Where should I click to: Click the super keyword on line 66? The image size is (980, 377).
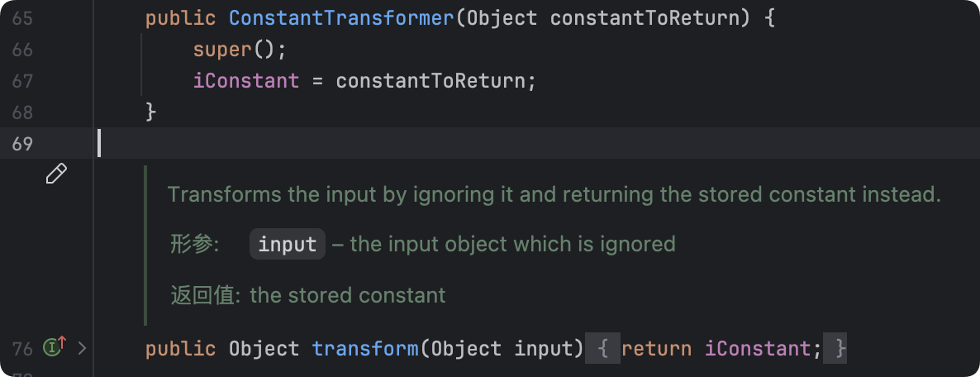(x=221, y=50)
